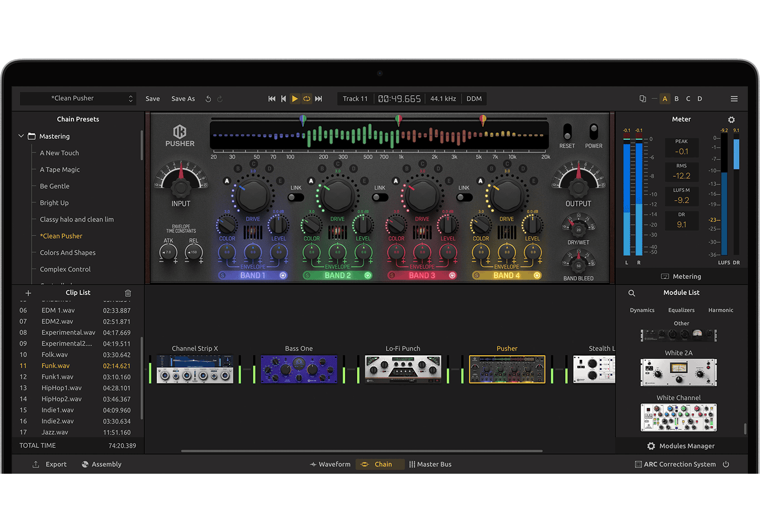
Task: Collapse the Mastering presets folder
Action: pyautogui.click(x=21, y=136)
